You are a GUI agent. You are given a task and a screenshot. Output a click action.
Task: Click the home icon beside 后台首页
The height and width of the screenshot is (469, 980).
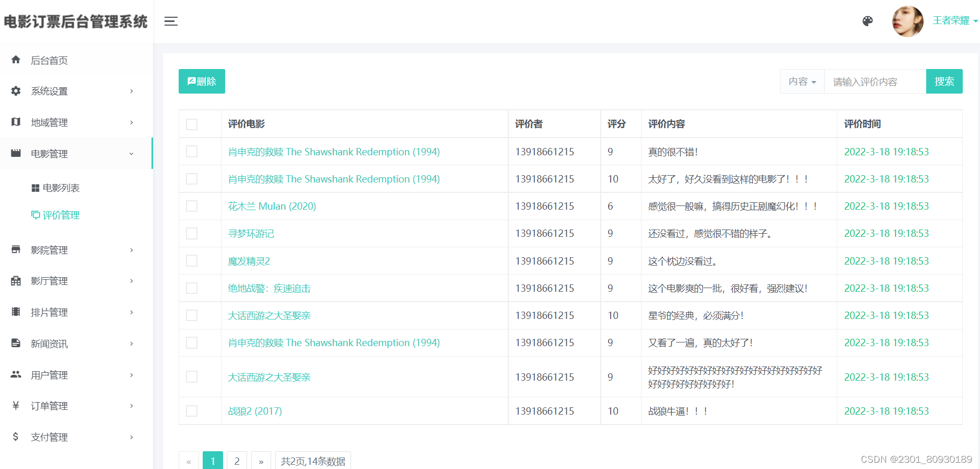point(16,60)
